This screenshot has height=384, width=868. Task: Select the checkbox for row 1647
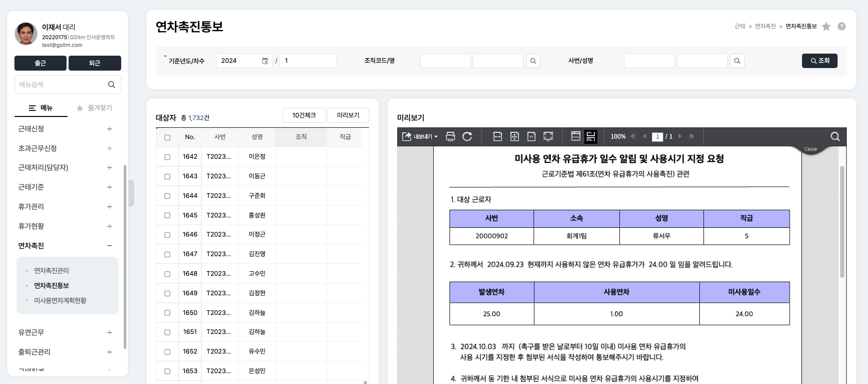[x=167, y=254]
